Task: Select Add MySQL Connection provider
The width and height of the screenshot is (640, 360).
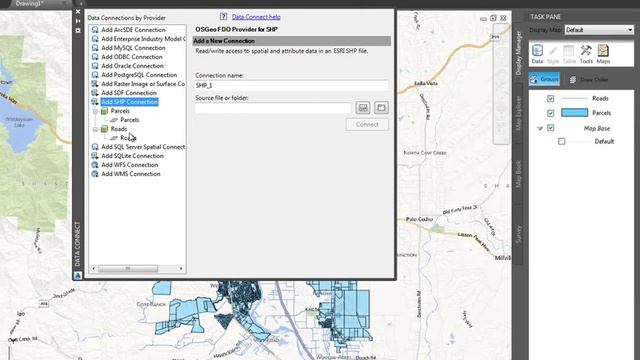Action: click(133, 48)
